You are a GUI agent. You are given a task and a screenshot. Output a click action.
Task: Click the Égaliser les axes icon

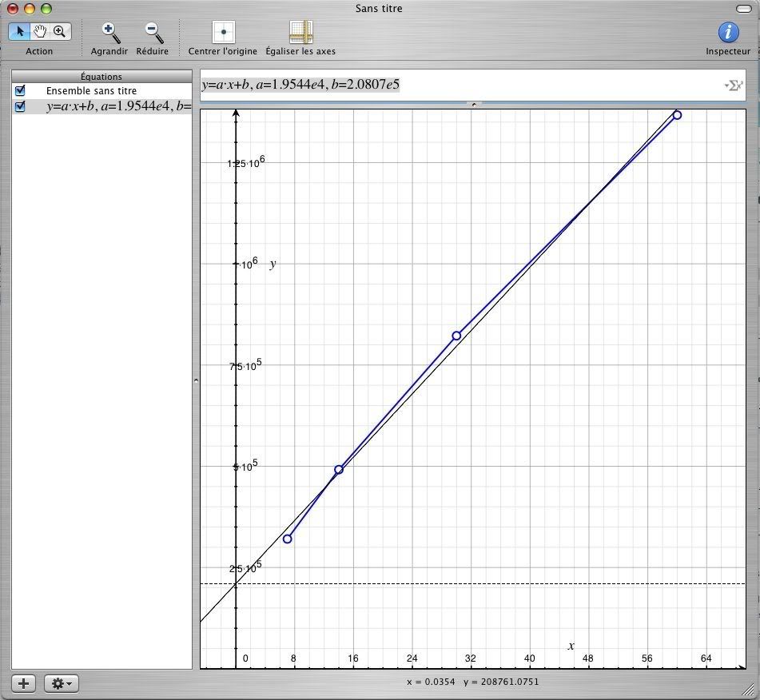[x=300, y=32]
